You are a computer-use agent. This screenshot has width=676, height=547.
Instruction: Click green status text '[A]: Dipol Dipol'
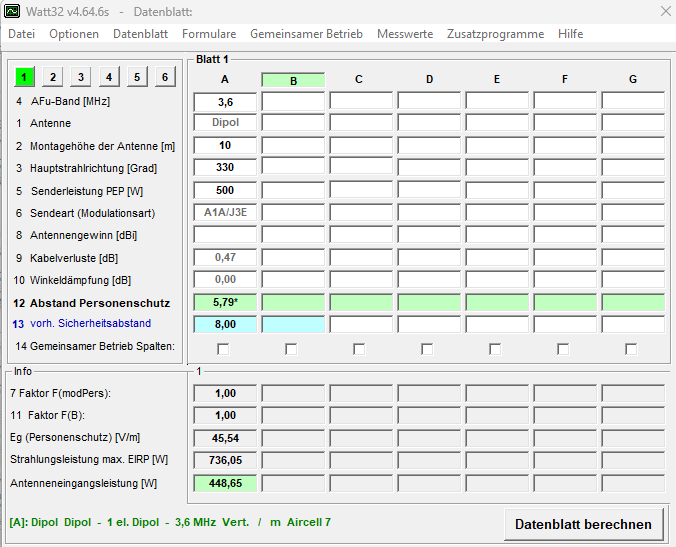[50, 522]
